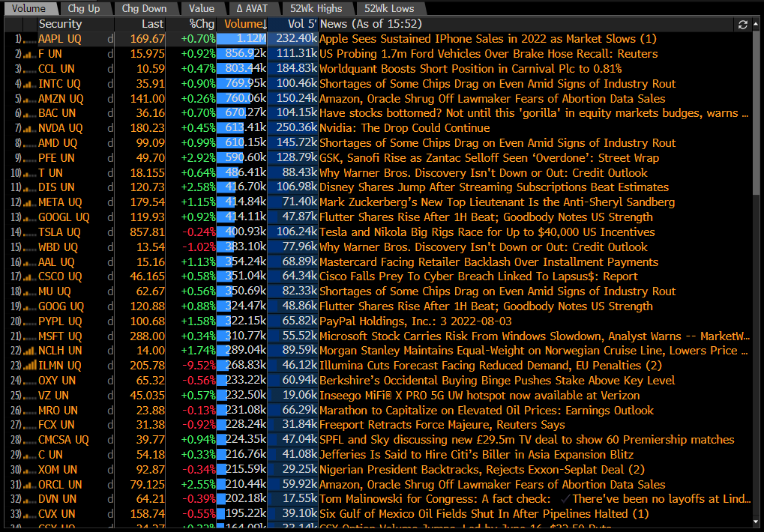Open the small chart icon beside NCLH UN

coord(30,351)
